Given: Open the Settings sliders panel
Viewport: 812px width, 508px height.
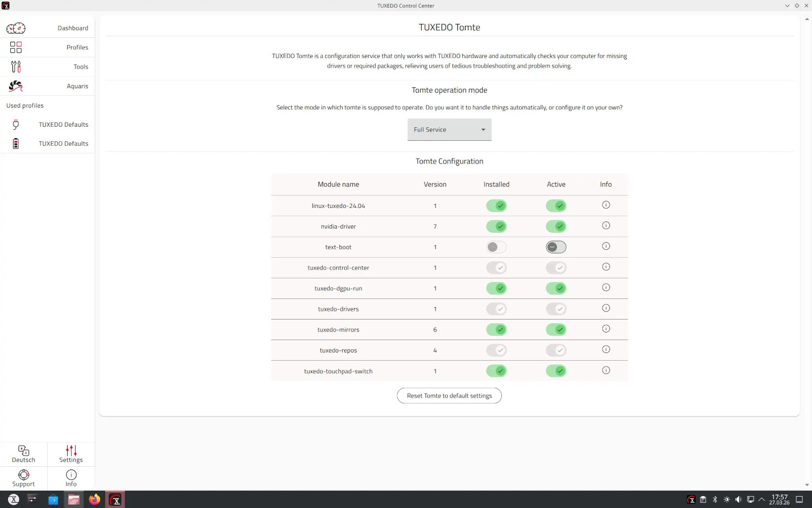Looking at the screenshot, I should coord(71,454).
